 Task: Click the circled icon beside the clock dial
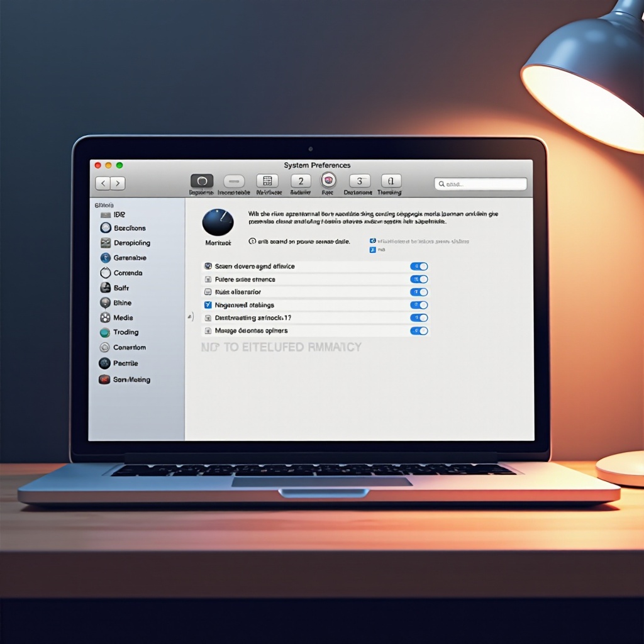[x=252, y=241]
